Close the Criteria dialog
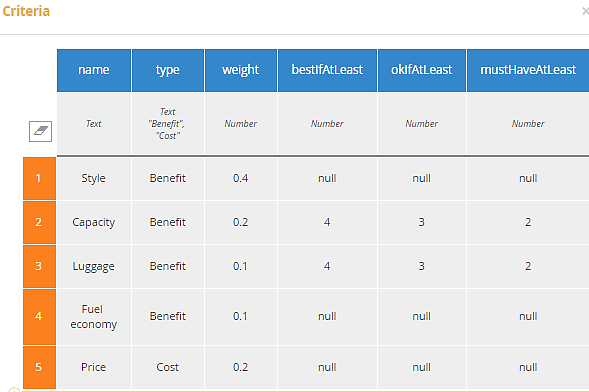 point(585,12)
